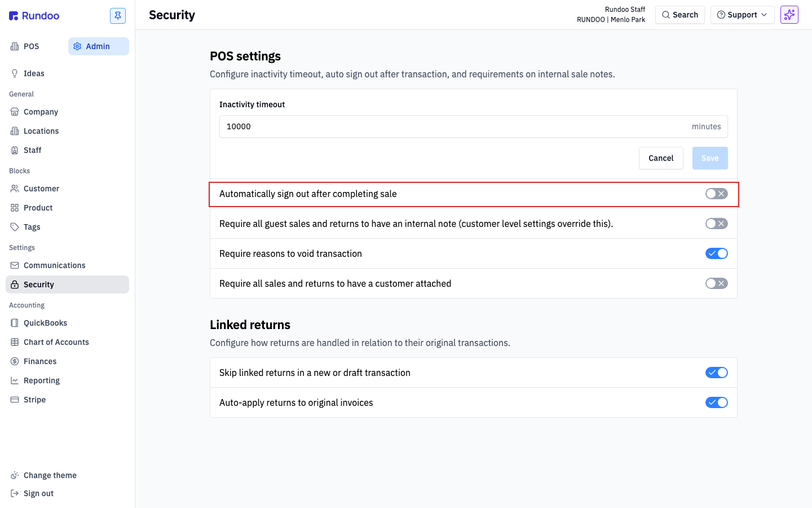
Task: Click the lock icon beside Security
Action: coord(15,284)
